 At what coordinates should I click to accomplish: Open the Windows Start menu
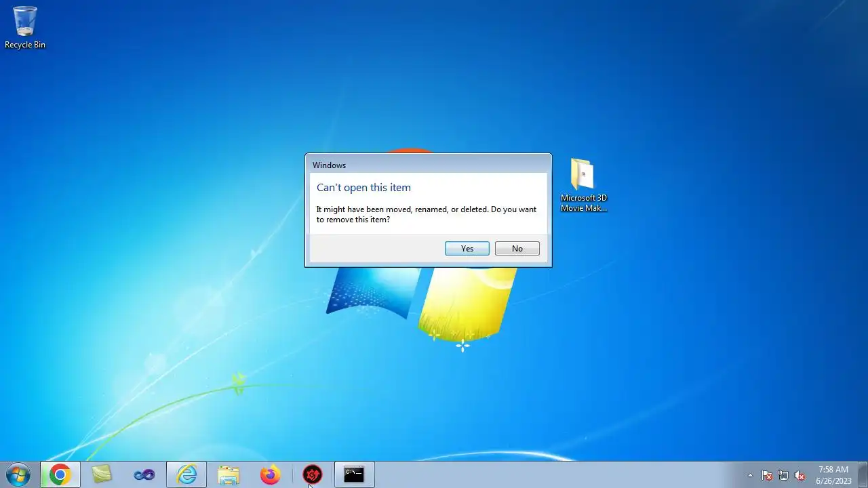click(18, 474)
